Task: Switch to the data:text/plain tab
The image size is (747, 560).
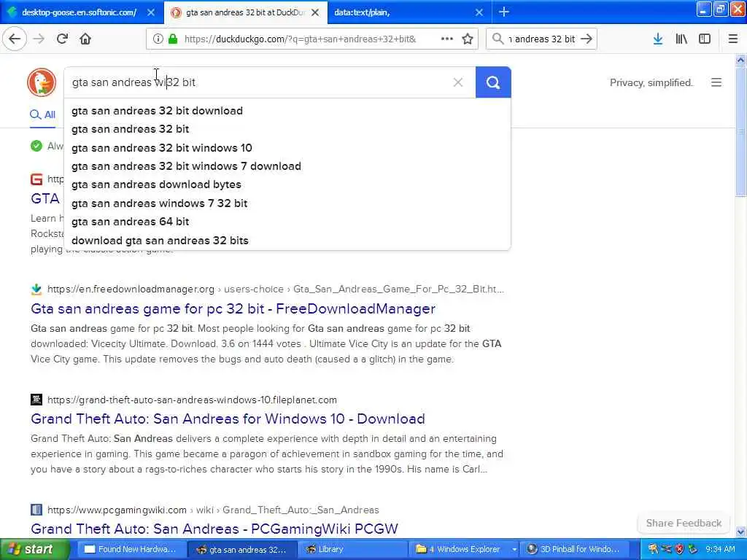Action: coord(410,12)
